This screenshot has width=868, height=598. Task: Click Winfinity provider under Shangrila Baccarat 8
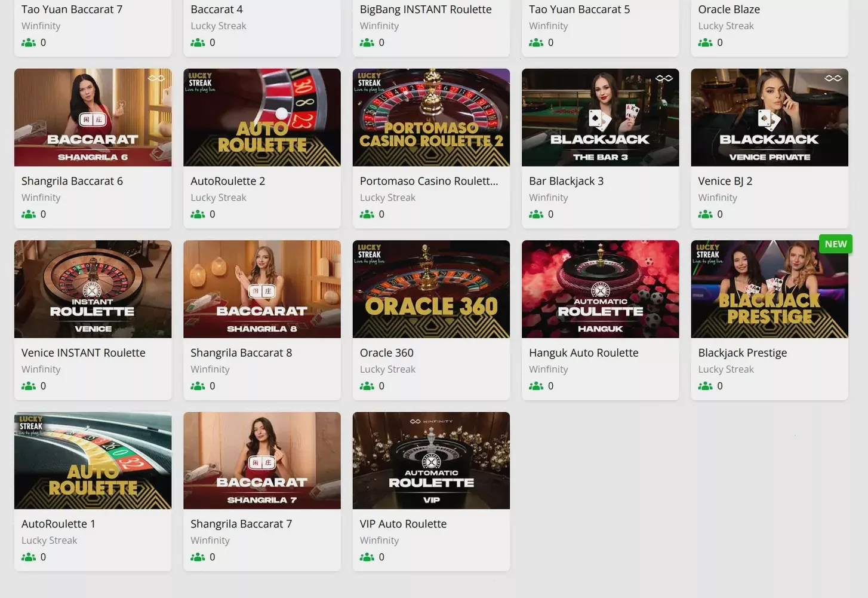(x=210, y=370)
